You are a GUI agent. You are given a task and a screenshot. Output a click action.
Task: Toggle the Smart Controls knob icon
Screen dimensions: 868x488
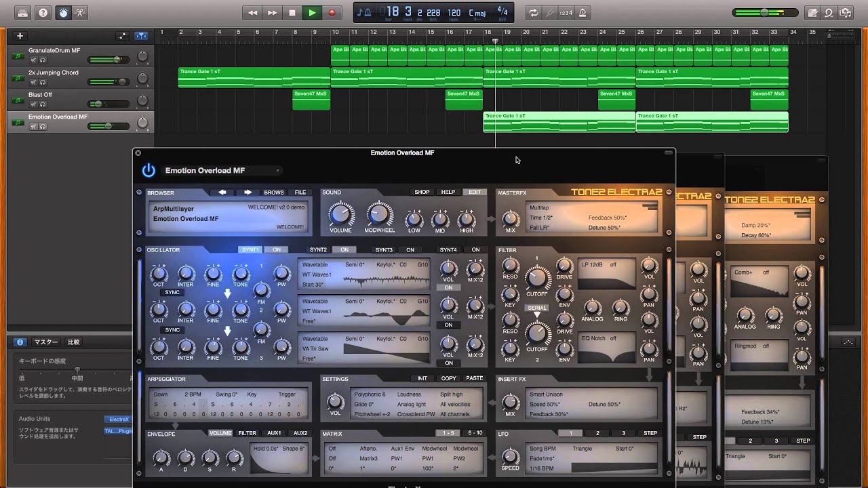pos(63,12)
